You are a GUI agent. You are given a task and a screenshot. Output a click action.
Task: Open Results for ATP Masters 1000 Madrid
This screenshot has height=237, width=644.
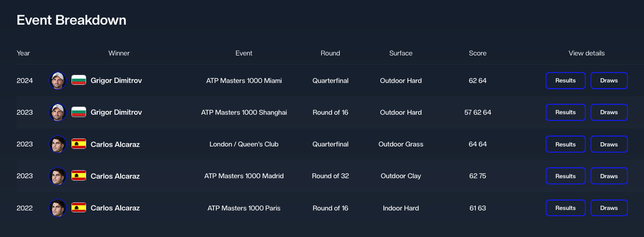[566, 176]
